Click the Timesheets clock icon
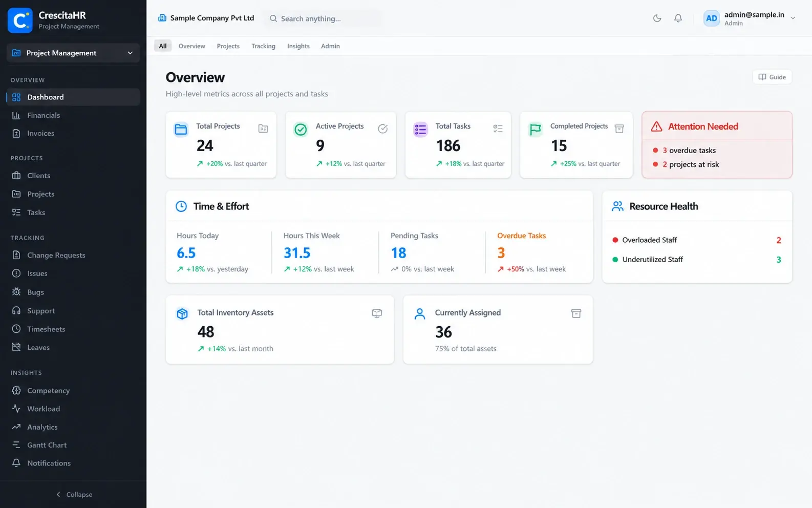Viewport: 812px width, 508px height. (x=16, y=329)
